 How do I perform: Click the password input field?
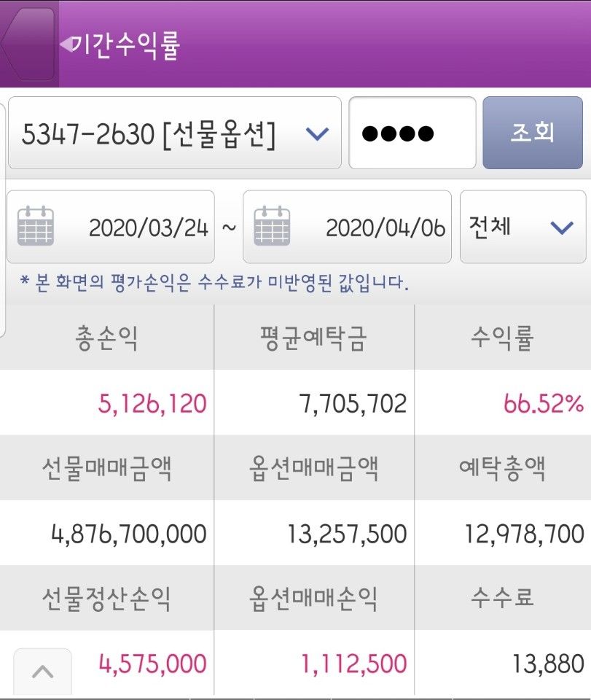tap(412, 133)
